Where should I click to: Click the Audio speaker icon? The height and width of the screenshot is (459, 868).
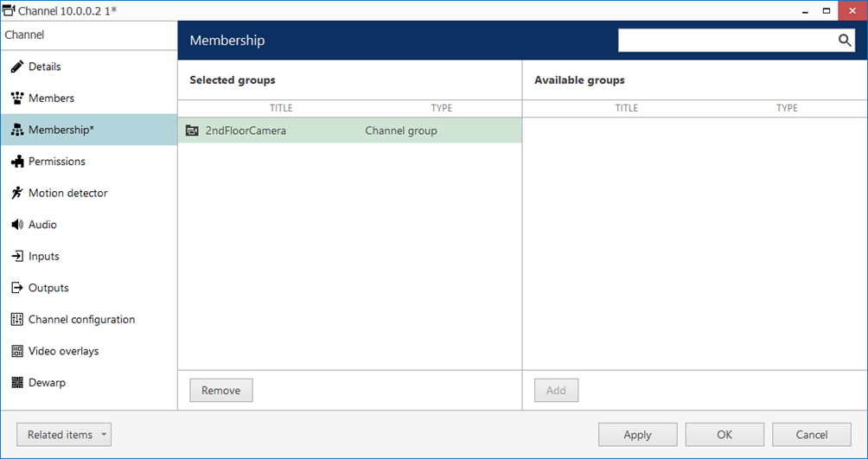(16, 225)
